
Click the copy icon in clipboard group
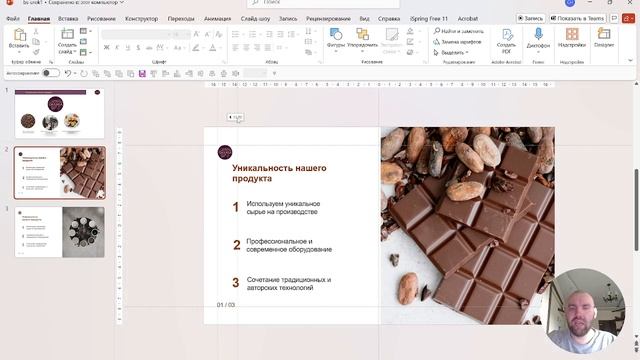pyautogui.click(x=36, y=42)
